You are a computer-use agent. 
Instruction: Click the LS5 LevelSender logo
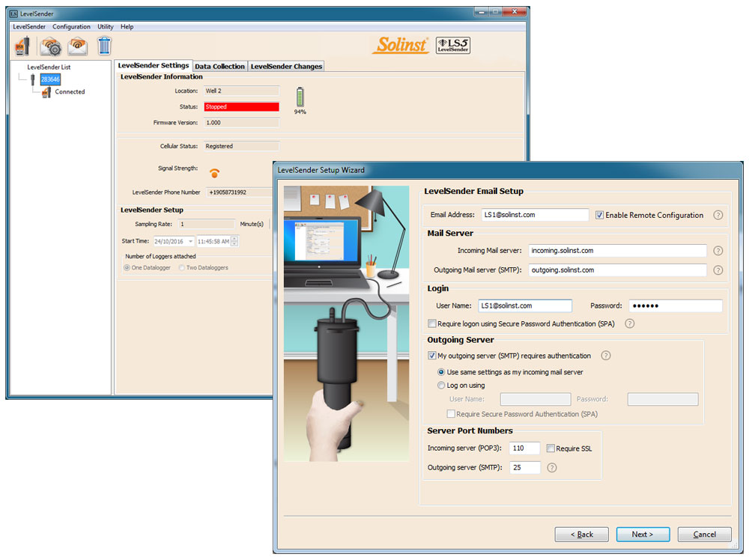[x=452, y=45]
